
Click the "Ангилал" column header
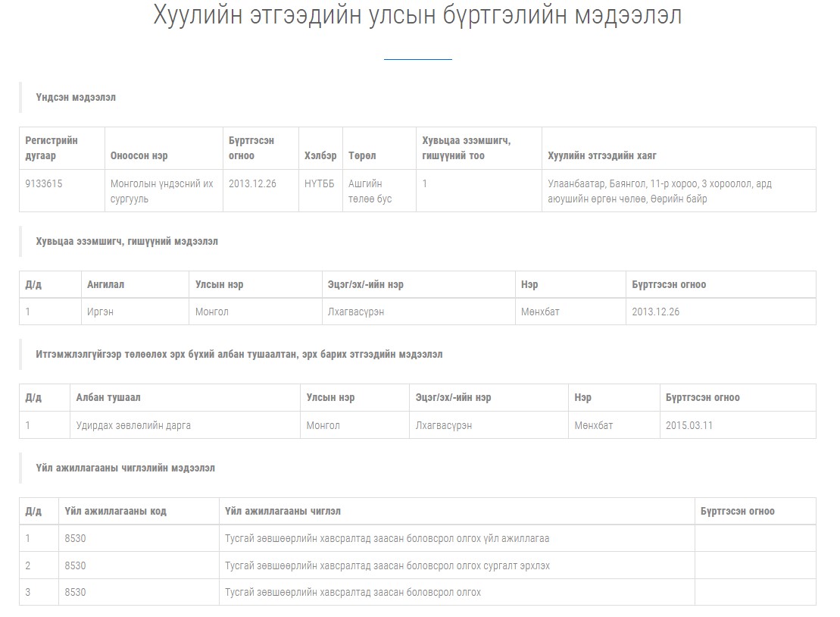(x=105, y=284)
